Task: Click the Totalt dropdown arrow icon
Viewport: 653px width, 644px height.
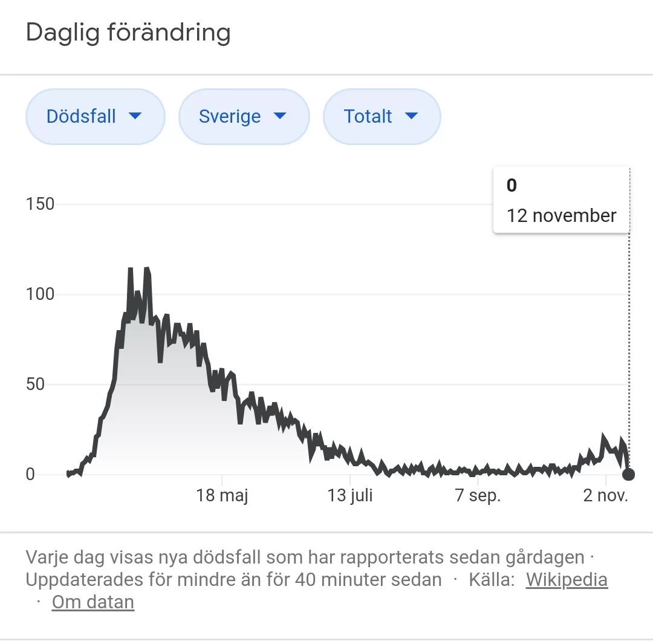Action: pyautogui.click(x=412, y=116)
